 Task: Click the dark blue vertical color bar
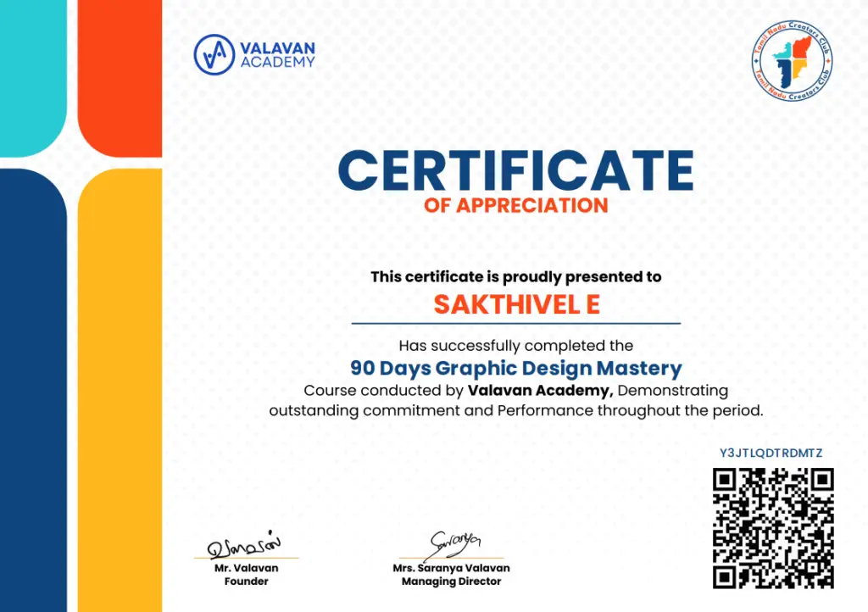click(x=33, y=390)
